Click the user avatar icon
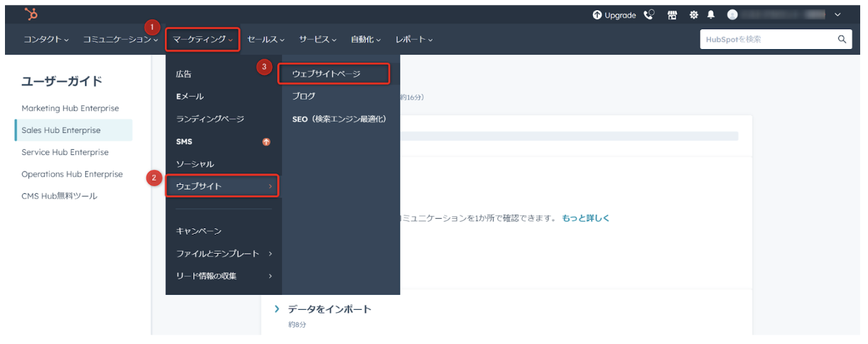This screenshot has height=344, width=868. tap(732, 14)
